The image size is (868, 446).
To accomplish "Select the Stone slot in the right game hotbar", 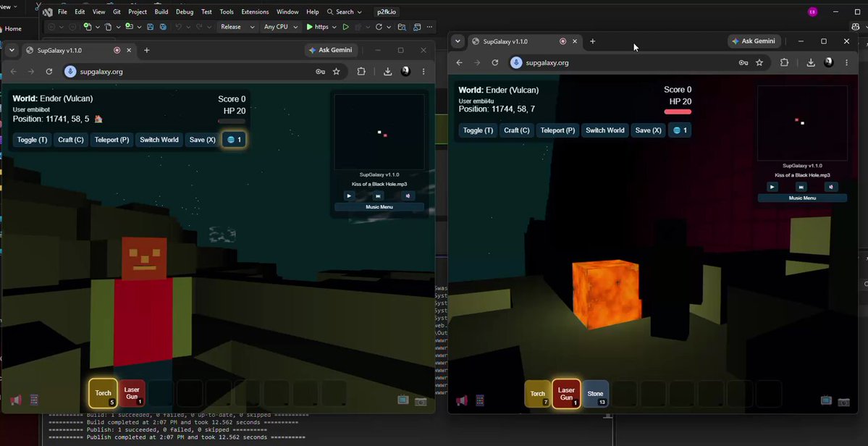I will pyautogui.click(x=595, y=394).
